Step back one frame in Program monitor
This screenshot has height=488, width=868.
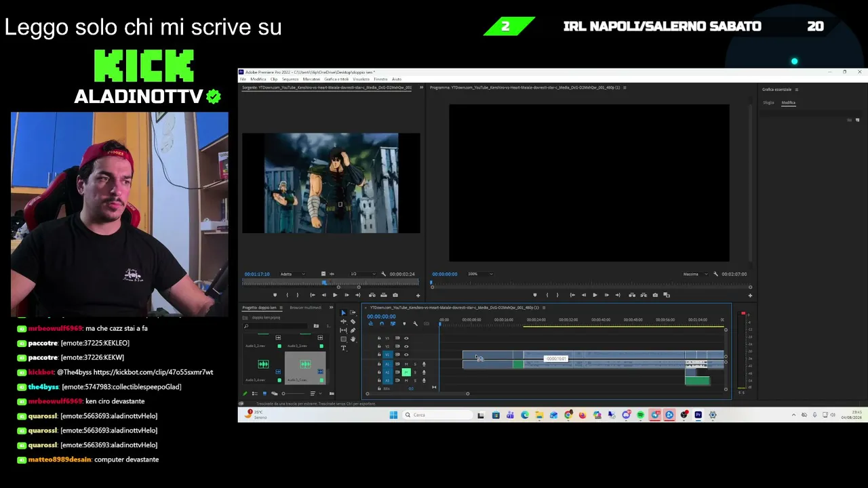click(x=583, y=295)
